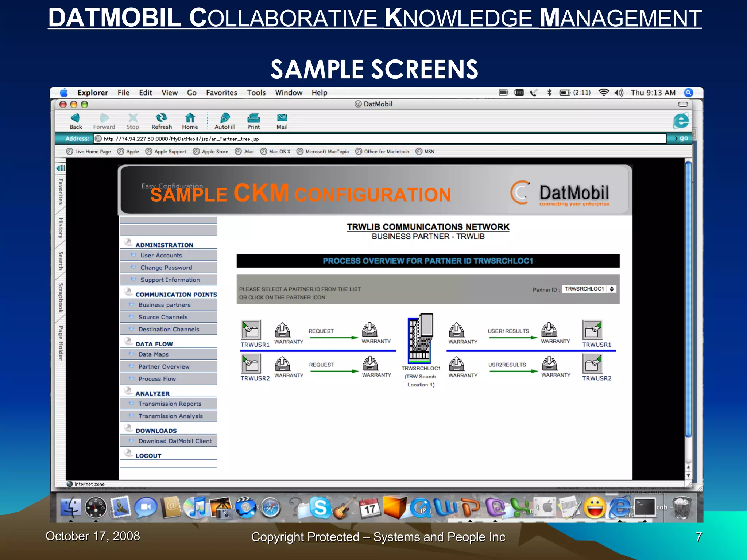Open the Tools menu

click(x=256, y=93)
